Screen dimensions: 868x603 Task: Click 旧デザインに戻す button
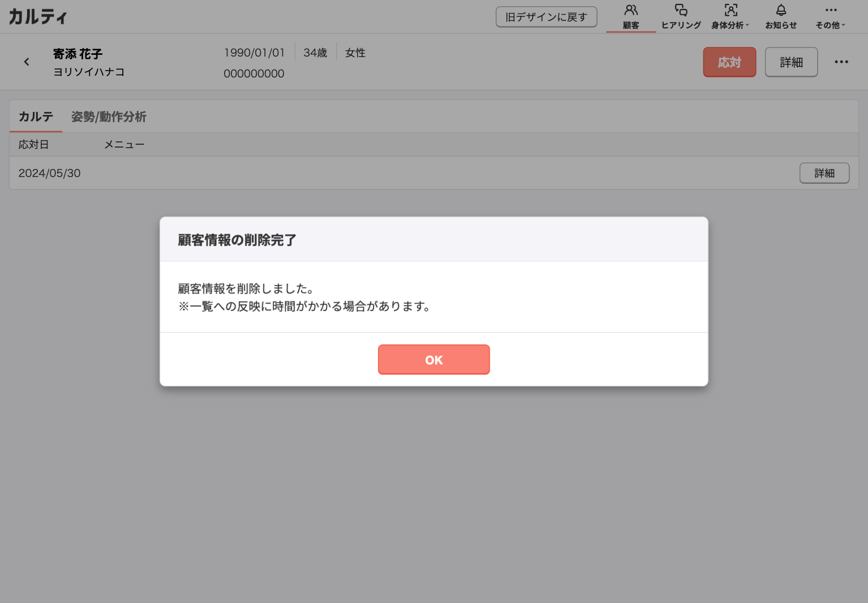pyautogui.click(x=546, y=17)
